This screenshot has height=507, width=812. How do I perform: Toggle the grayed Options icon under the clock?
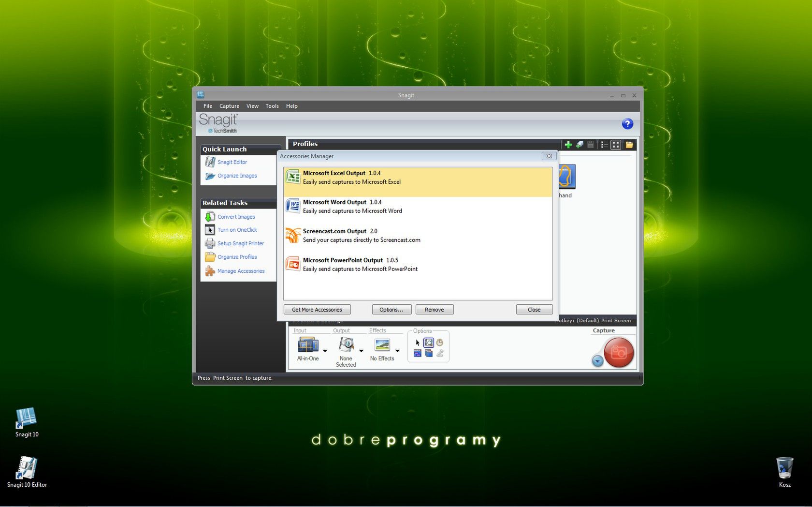440,354
